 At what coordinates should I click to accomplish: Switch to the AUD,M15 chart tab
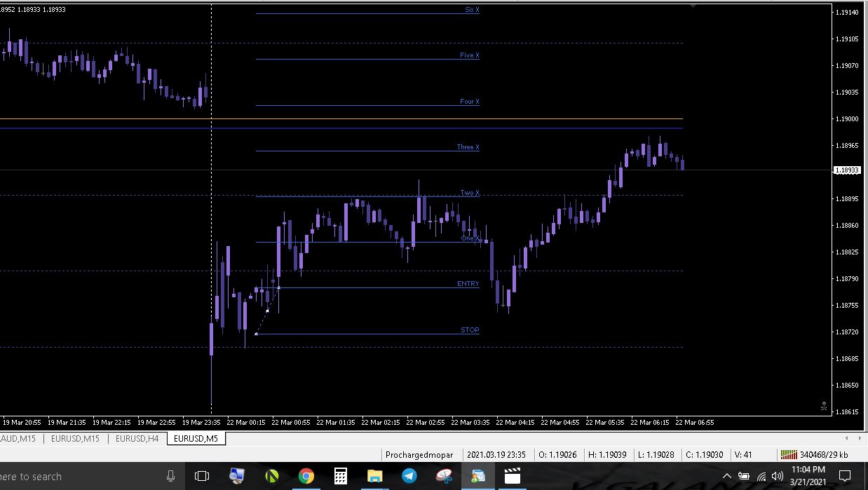pos(19,439)
